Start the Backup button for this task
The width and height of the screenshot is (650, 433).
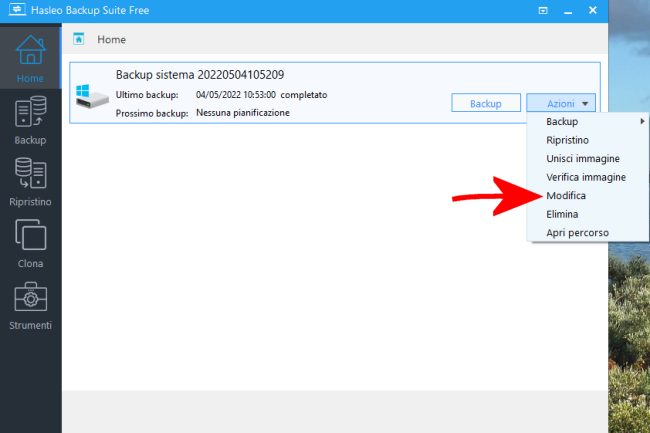point(486,103)
